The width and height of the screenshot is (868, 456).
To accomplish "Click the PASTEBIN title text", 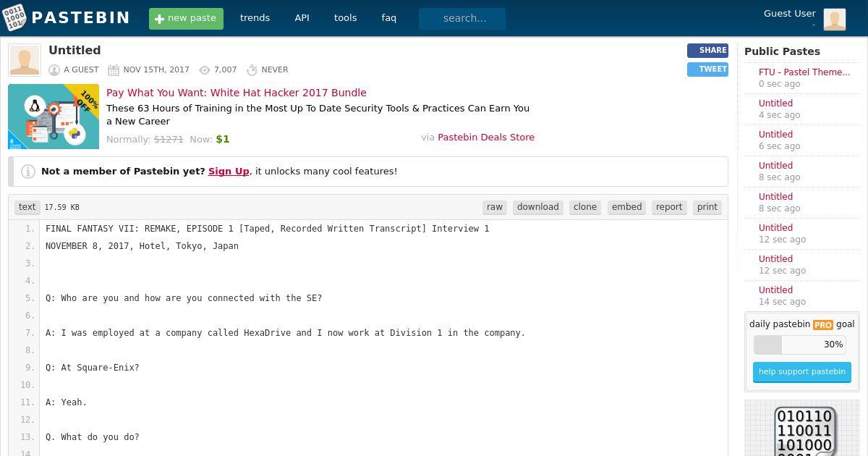I will point(81,18).
